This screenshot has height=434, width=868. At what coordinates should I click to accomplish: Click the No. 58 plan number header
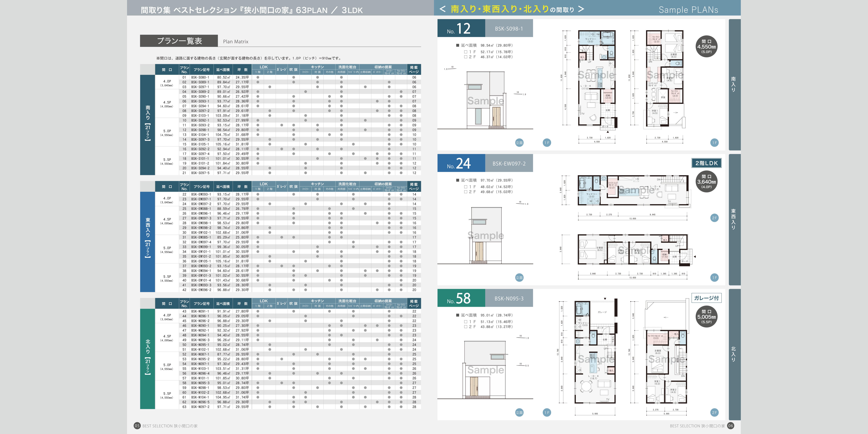[461, 298]
